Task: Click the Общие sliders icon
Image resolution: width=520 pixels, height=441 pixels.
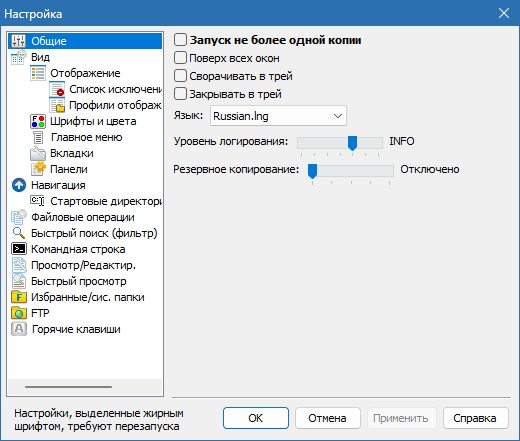Action: (x=18, y=41)
